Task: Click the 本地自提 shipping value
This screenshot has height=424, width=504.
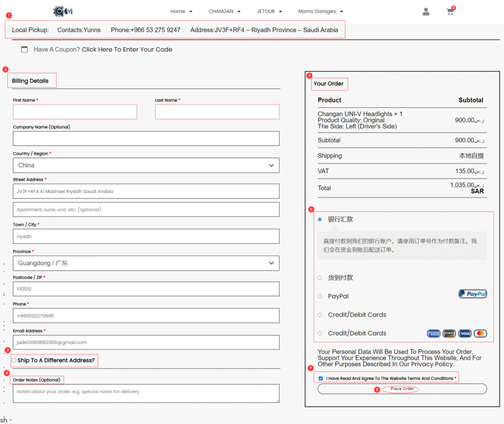Action: pyautogui.click(x=471, y=156)
